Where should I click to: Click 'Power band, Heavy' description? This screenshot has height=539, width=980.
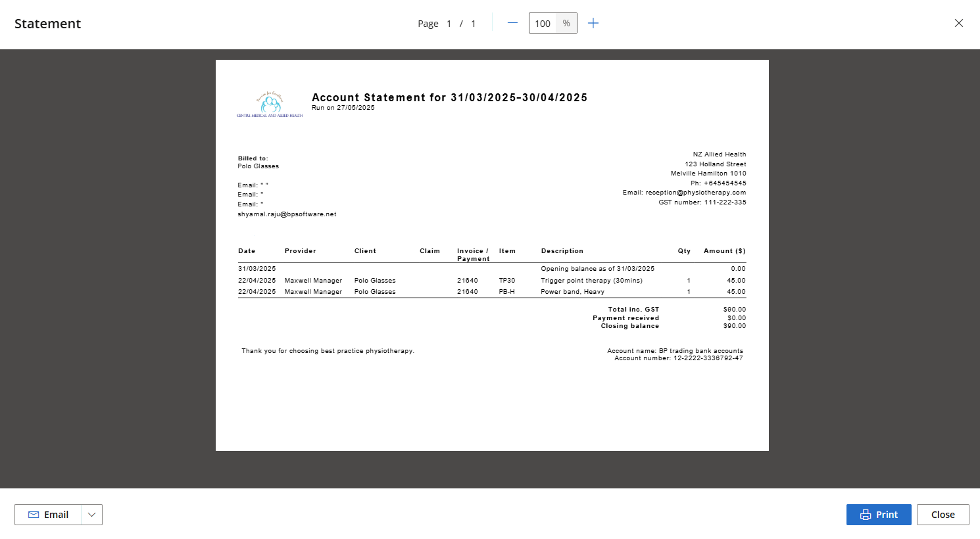[x=573, y=292]
